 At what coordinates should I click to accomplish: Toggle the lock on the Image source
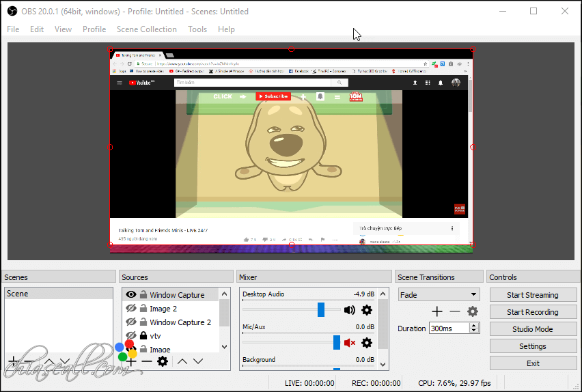(143, 349)
